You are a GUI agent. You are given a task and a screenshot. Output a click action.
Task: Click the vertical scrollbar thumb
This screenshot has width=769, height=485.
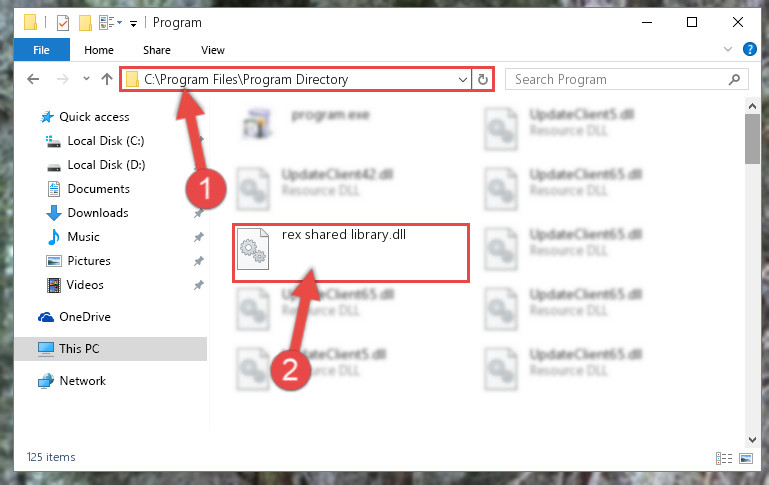pos(752,139)
